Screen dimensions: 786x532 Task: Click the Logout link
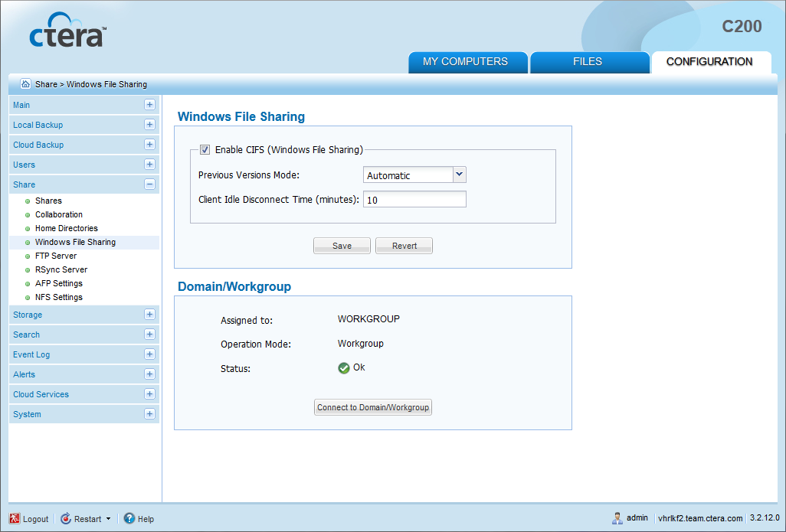[35, 519]
